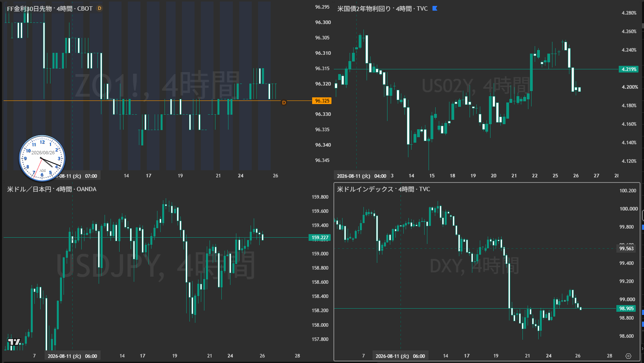Image resolution: width=644 pixels, height=363 pixels.
Task: Click the 98.905 current price label on DXY
Action: point(626,309)
